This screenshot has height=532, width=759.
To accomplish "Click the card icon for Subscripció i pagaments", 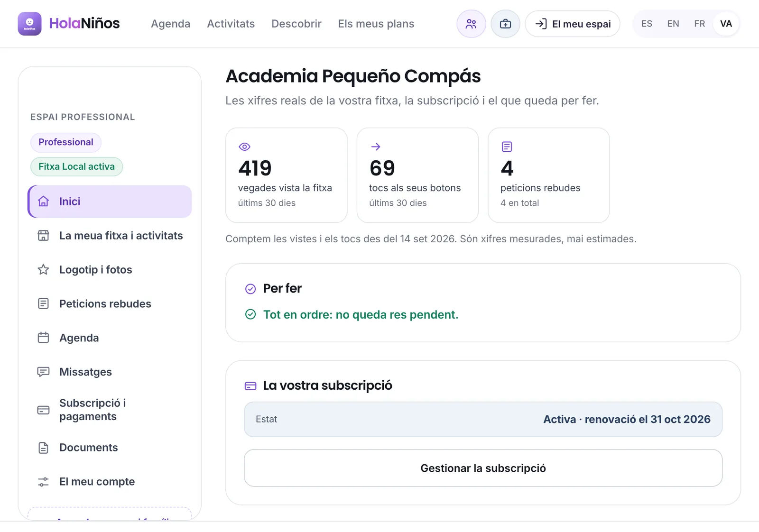I will point(43,410).
